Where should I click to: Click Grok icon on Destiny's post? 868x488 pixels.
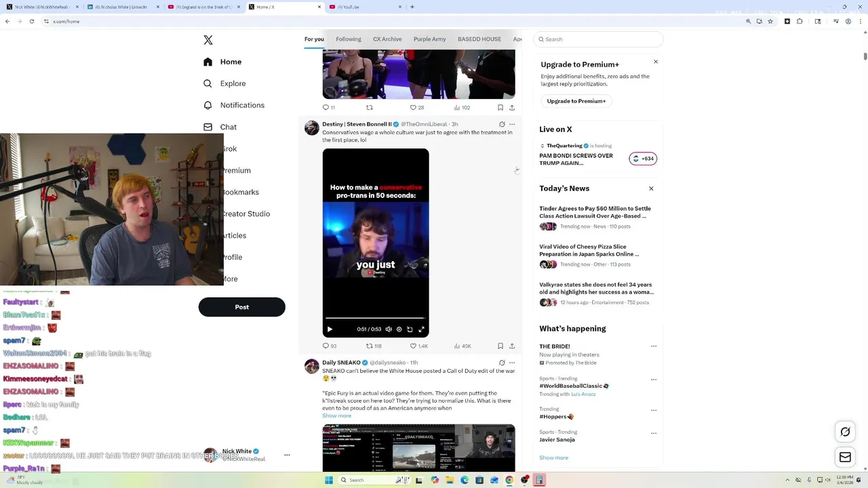tap(502, 125)
